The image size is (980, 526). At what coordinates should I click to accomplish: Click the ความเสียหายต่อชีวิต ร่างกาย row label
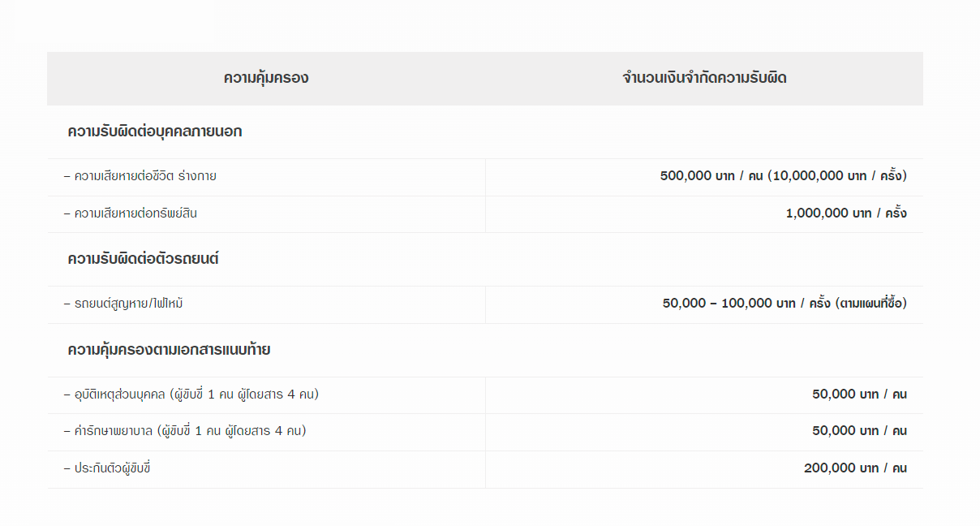[145, 176]
